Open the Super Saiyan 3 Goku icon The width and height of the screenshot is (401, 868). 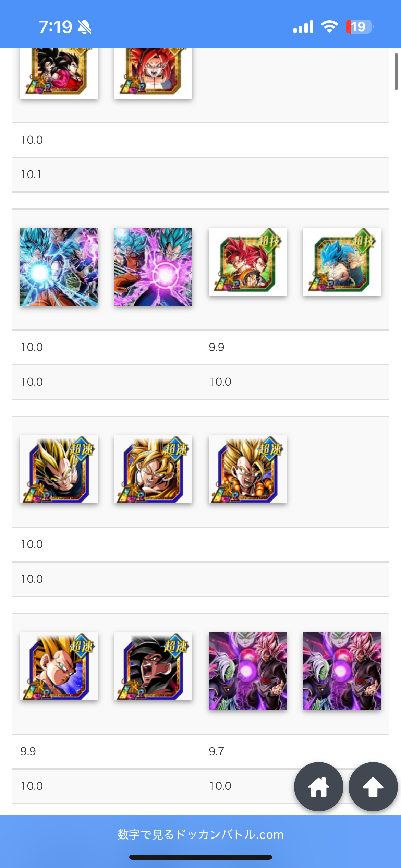tap(153, 469)
